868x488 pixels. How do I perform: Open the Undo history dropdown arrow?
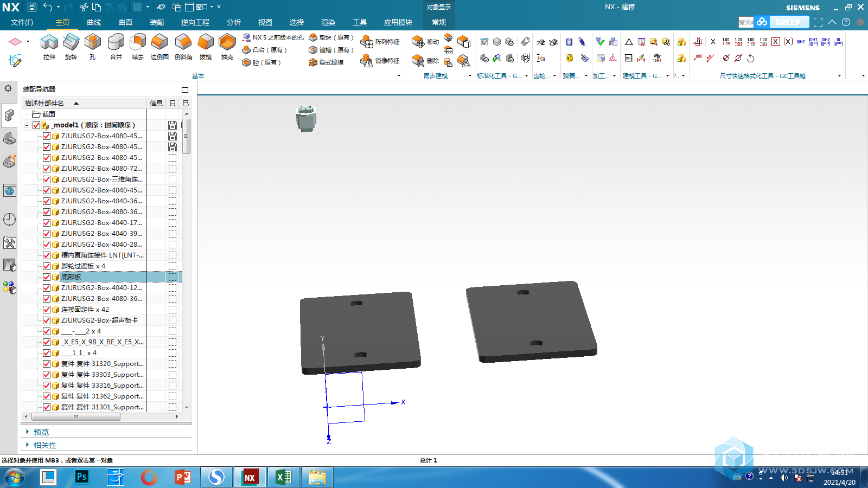[x=58, y=7]
